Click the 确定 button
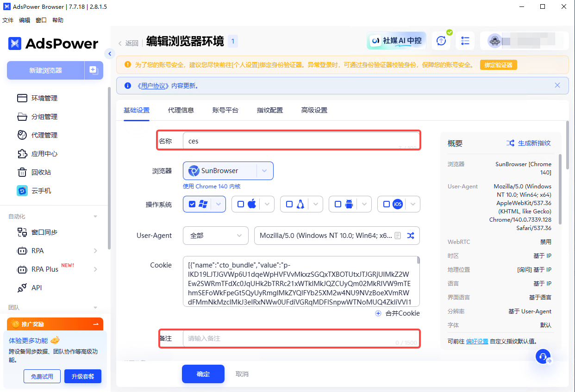This screenshot has height=392, width=575. [203, 374]
